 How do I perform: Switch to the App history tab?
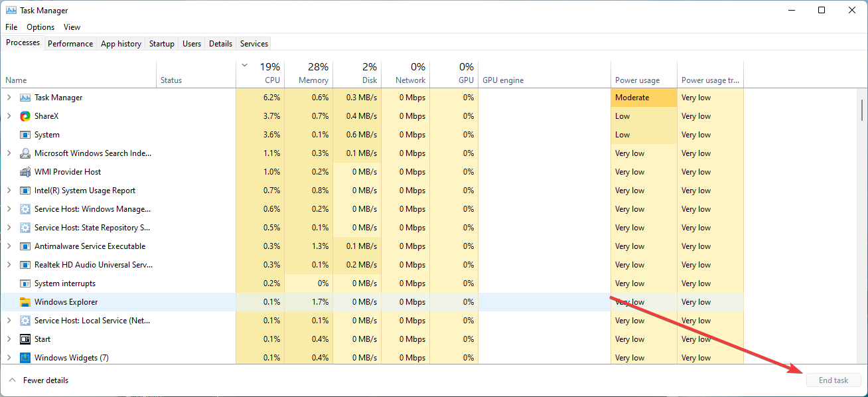tap(121, 44)
